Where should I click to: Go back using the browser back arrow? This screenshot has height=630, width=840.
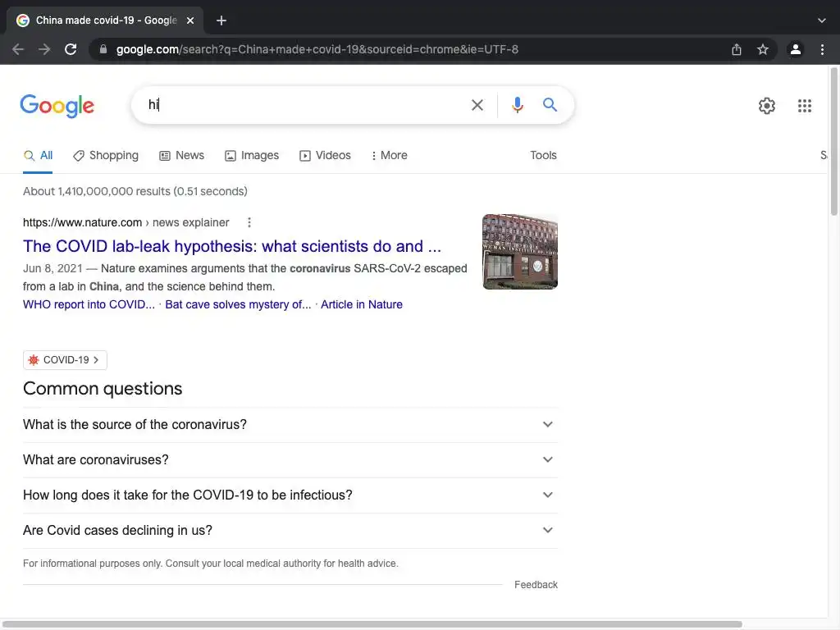(x=18, y=49)
